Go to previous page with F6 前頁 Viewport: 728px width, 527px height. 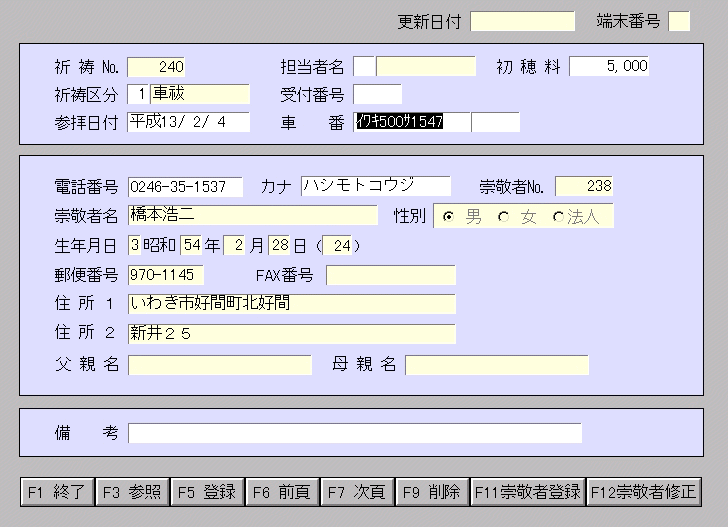click(x=282, y=492)
